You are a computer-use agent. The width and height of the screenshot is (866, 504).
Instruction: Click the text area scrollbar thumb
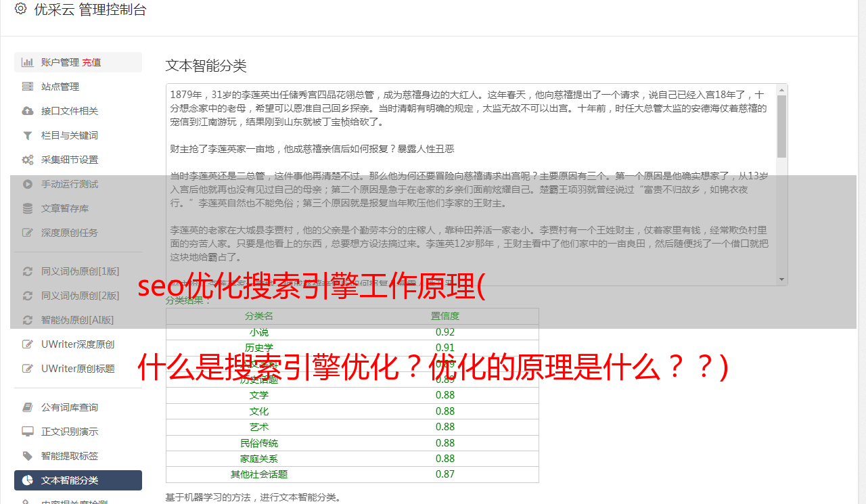pyautogui.click(x=781, y=127)
